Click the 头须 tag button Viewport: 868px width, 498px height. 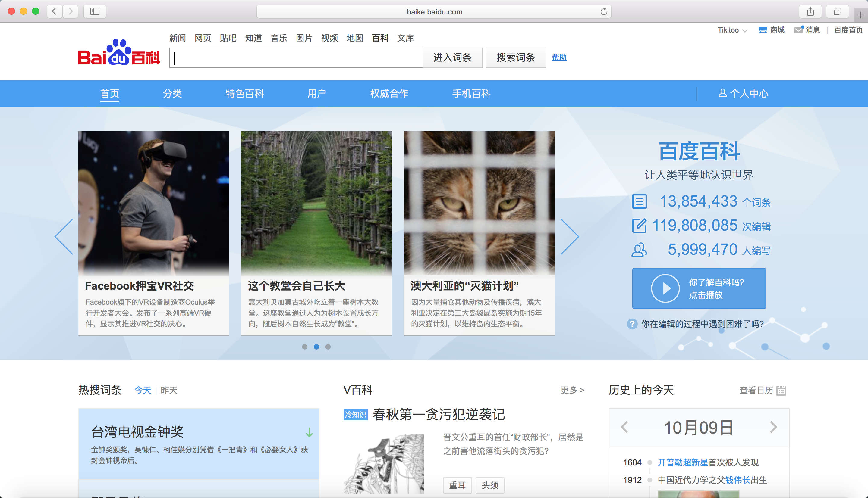[x=490, y=485]
